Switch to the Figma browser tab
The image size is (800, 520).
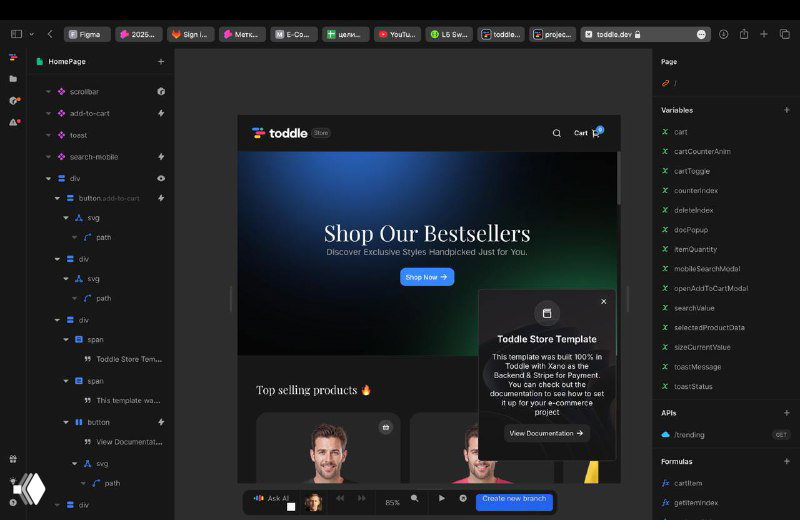(87, 34)
